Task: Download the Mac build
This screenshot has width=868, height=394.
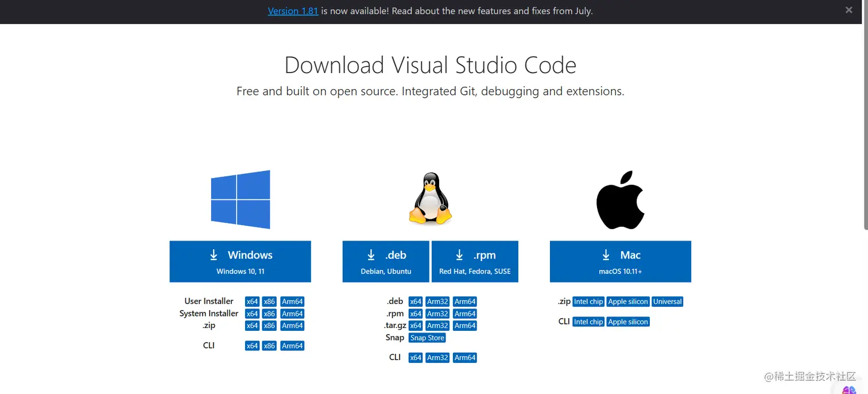Action: click(x=621, y=261)
